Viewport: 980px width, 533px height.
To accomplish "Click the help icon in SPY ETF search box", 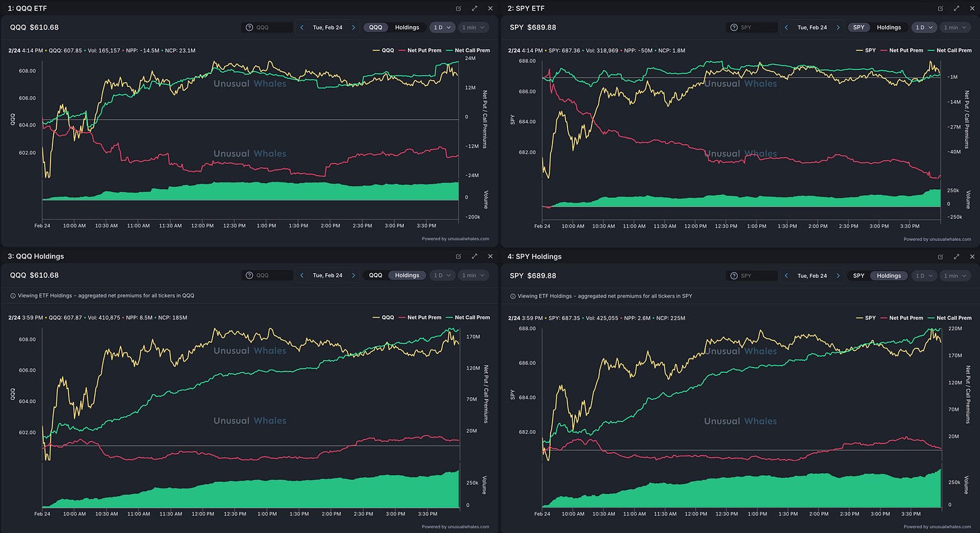I will 734,28.
